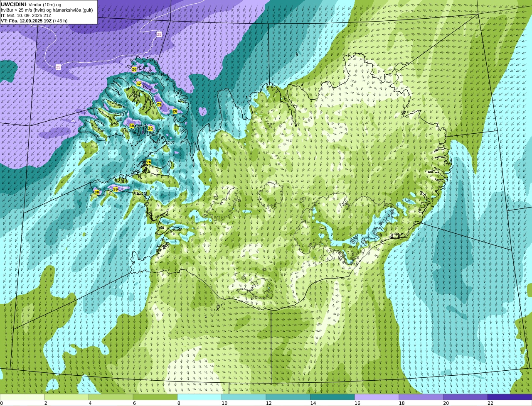
Task: Click the valid time 'VT: Fös. 12.09.2025 19Z (+46 h)'
Action: [x=34, y=21]
